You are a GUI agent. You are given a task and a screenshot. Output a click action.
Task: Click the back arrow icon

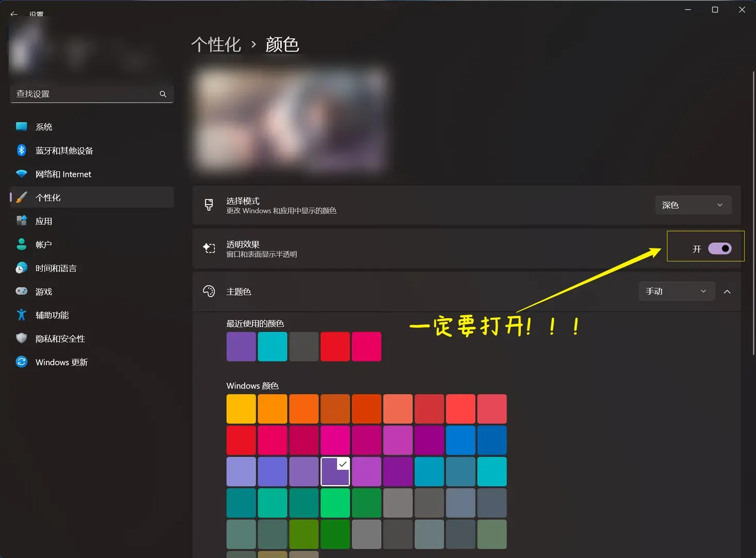(x=14, y=14)
